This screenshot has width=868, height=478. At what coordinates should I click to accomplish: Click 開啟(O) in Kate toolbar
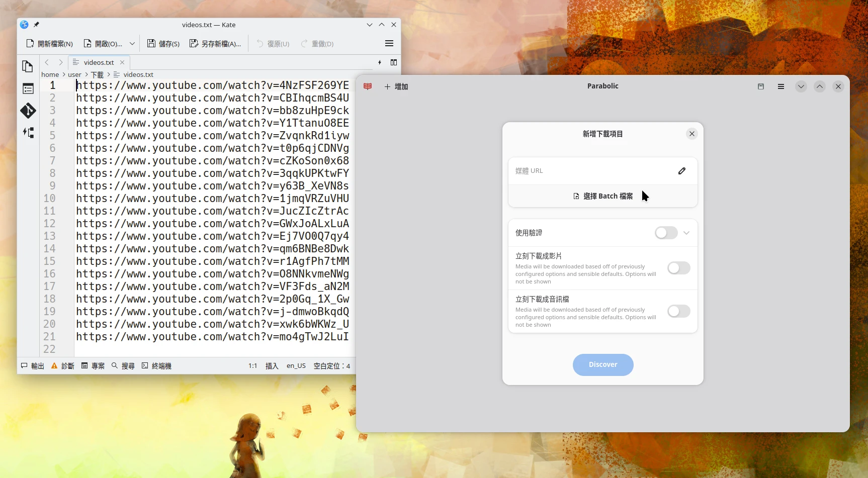click(x=103, y=44)
